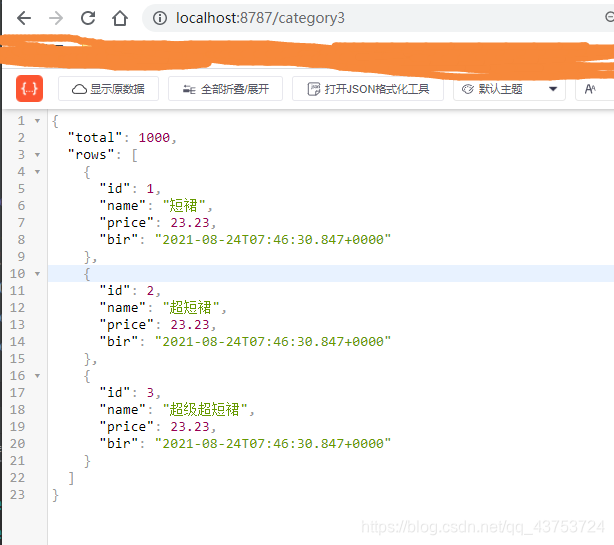The width and height of the screenshot is (614, 545).
Task: Click the id value 2 on line 11
Action: [150, 291]
